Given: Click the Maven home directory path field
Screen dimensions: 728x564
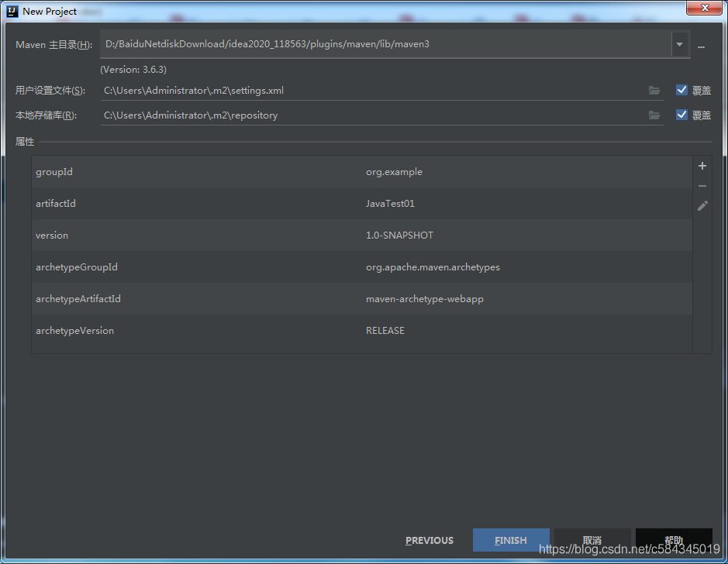Looking at the screenshot, I should [x=385, y=44].
